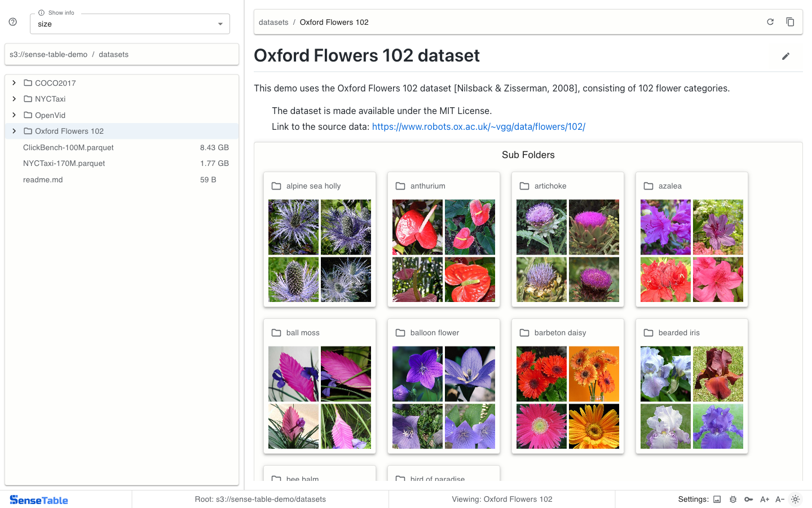Click the help question mark icon
This screenshot has width=812, height=508.
click(12, 22)
